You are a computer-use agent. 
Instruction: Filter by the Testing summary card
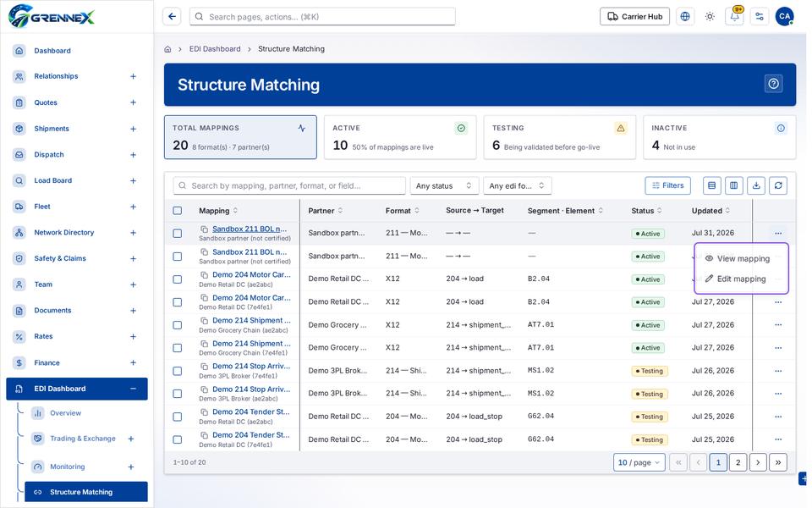(559, 137)
